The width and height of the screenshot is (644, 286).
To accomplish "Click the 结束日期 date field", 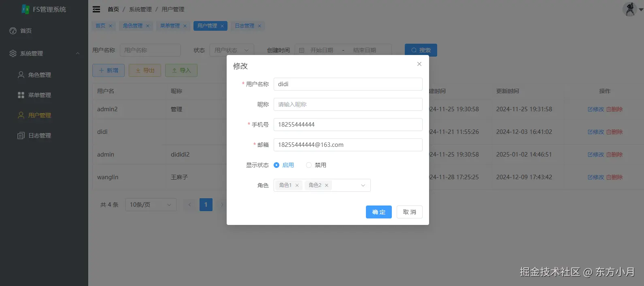I will point(364,50).
